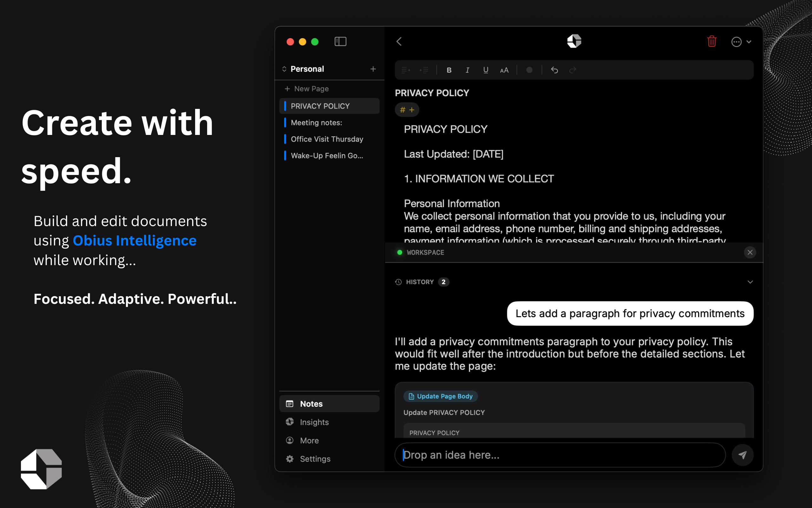The width and height of the screenshot is (812, 508).
Task: Send message with paper plane button
Action: (743, 455)
